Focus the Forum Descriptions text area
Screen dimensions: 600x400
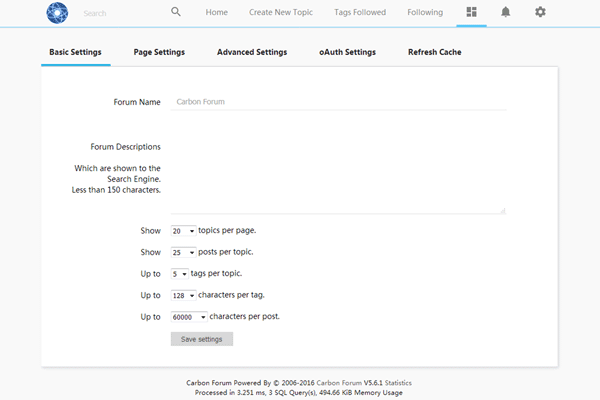pos(338,175)
